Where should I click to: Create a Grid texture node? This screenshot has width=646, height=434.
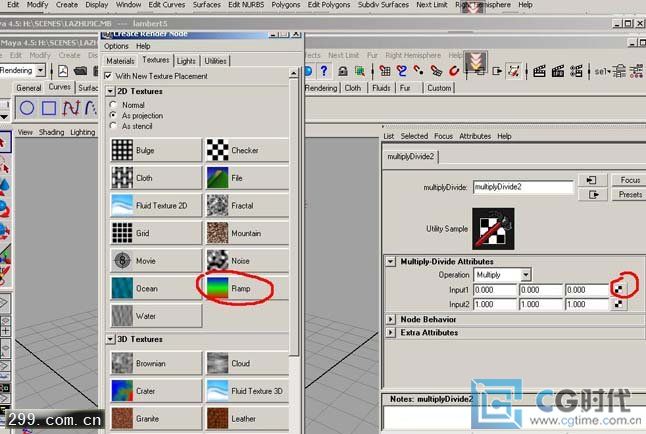coord(156,233)
